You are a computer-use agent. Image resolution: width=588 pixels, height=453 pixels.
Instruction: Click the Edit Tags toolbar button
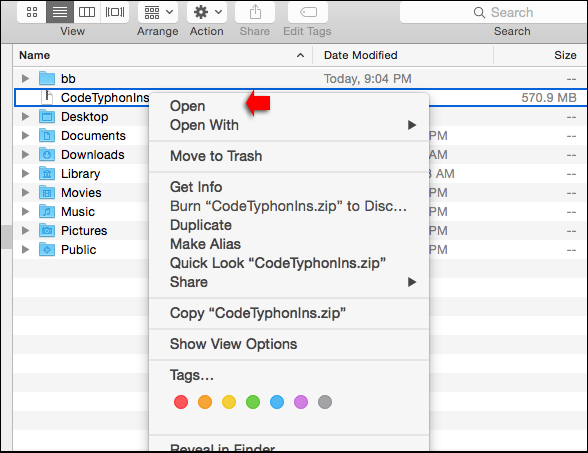tap(308, 12)
